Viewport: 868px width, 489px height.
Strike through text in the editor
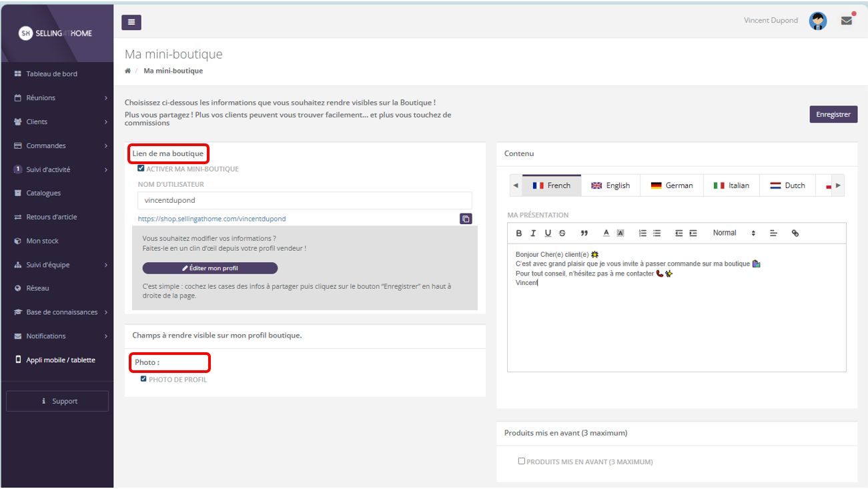[x=562, y=233]
